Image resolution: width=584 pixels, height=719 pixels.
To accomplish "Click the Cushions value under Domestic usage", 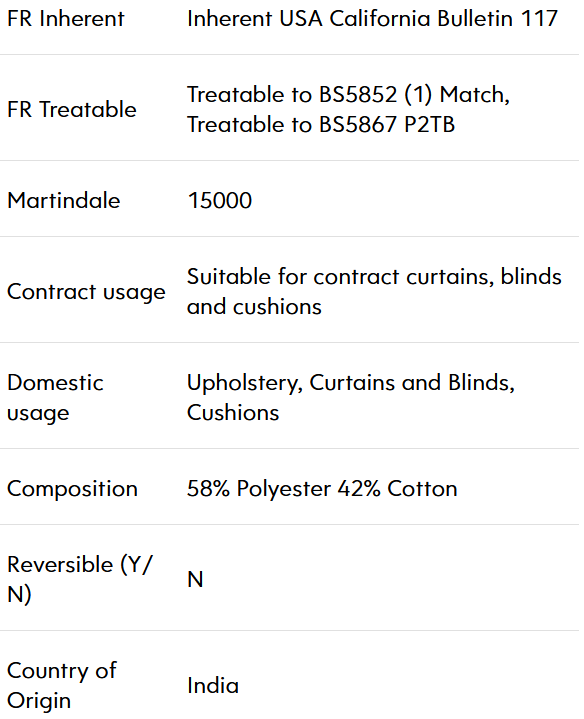I will coord(233,413).
